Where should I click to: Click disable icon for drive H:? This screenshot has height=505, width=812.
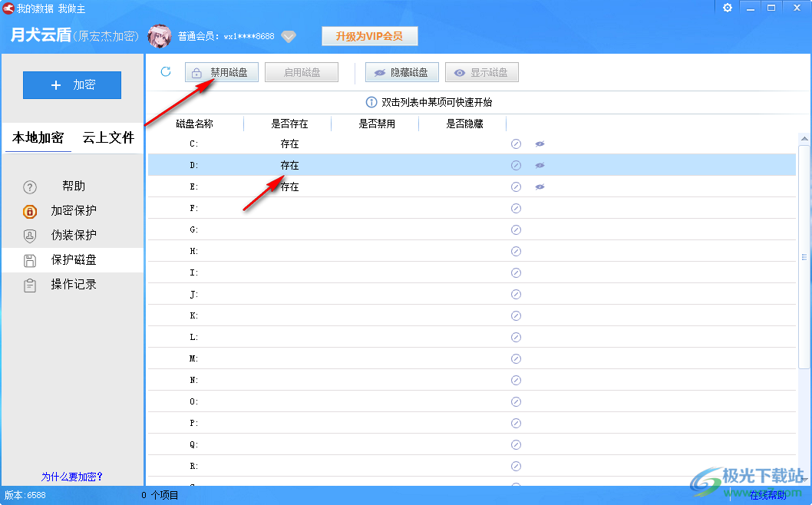516,251
